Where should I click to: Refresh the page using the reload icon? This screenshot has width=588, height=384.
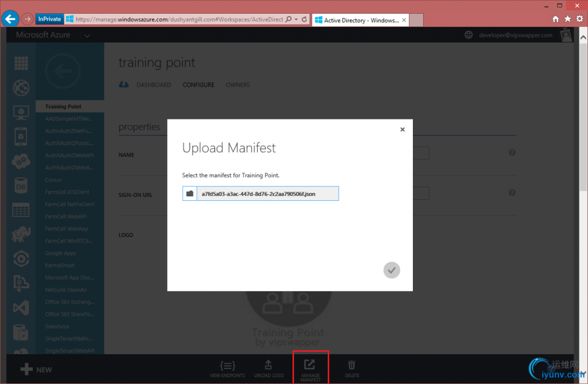coord(304,19)
